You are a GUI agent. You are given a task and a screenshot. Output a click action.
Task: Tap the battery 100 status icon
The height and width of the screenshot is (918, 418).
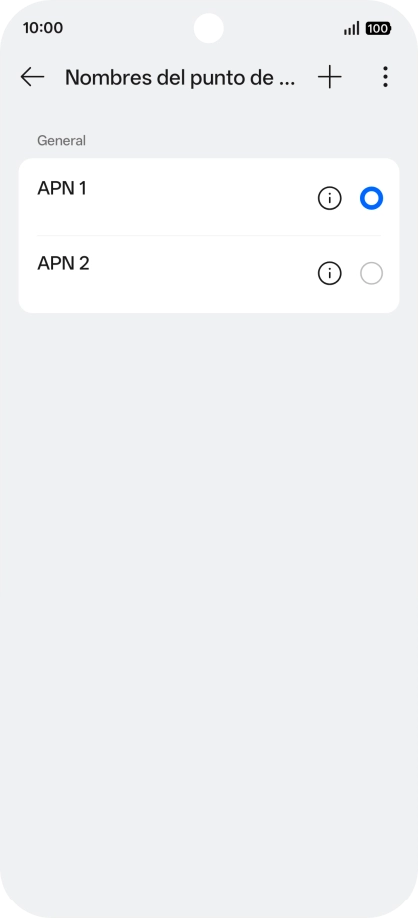[378, 28]
